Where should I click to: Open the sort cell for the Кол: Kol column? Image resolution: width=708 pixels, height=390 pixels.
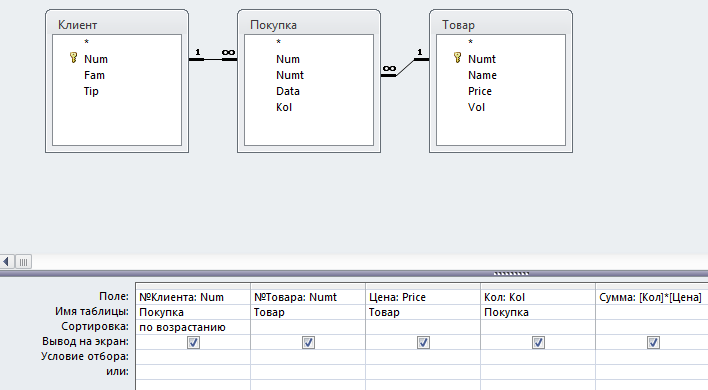pos(538,327)
